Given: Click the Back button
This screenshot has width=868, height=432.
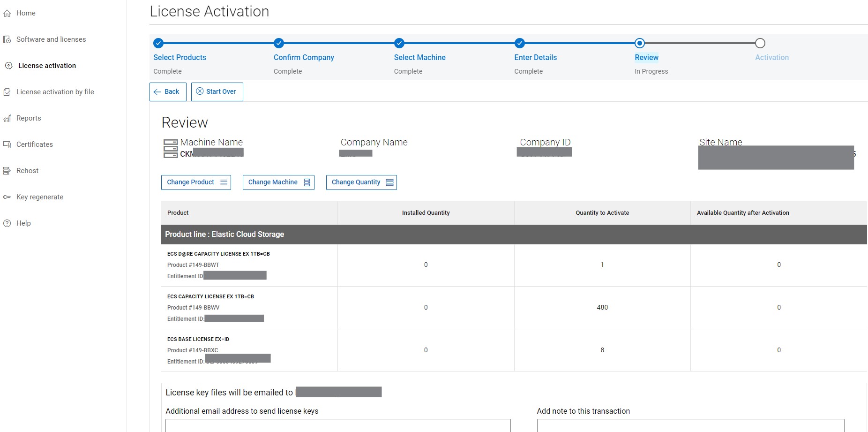Looking at the screenshot, I should [167, 91].
